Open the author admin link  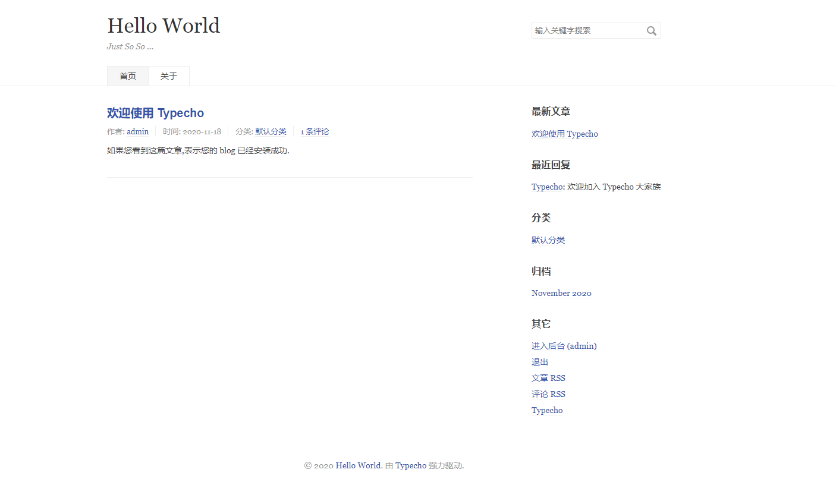138,131
